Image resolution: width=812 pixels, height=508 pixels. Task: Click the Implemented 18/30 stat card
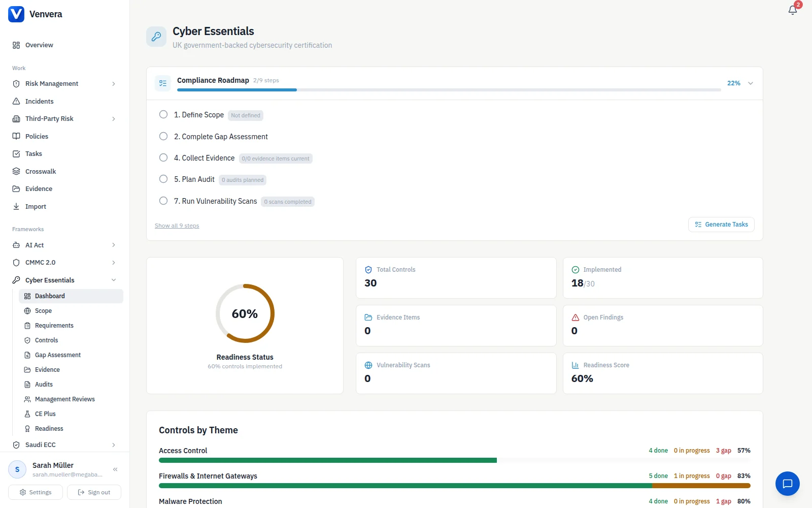663,278
